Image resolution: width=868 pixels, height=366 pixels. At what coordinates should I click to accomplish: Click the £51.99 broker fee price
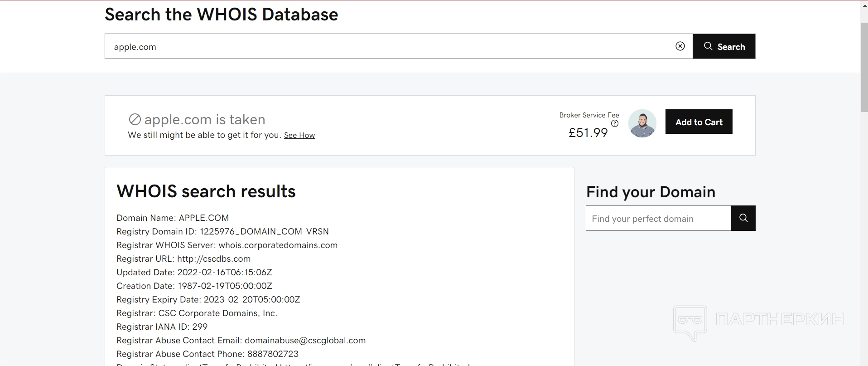point(588,132)
